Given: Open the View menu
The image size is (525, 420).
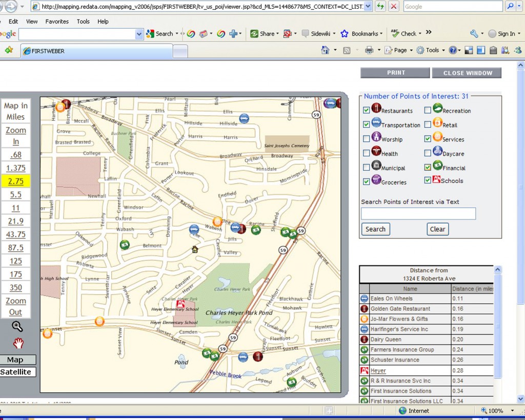Looking at the screenshot, I should 32,22.
